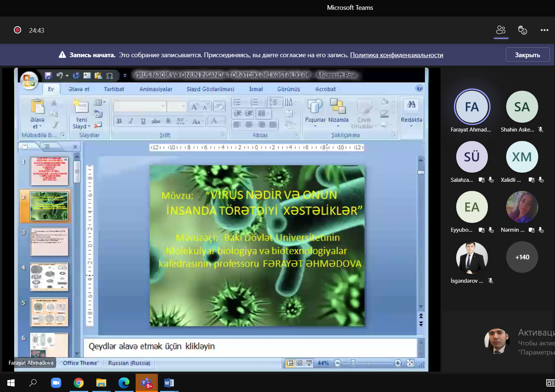The width and height of the screenshot is (555, 392).
Task: Click İsgəndərov's muted microphone icon
Action: (491, 281)
